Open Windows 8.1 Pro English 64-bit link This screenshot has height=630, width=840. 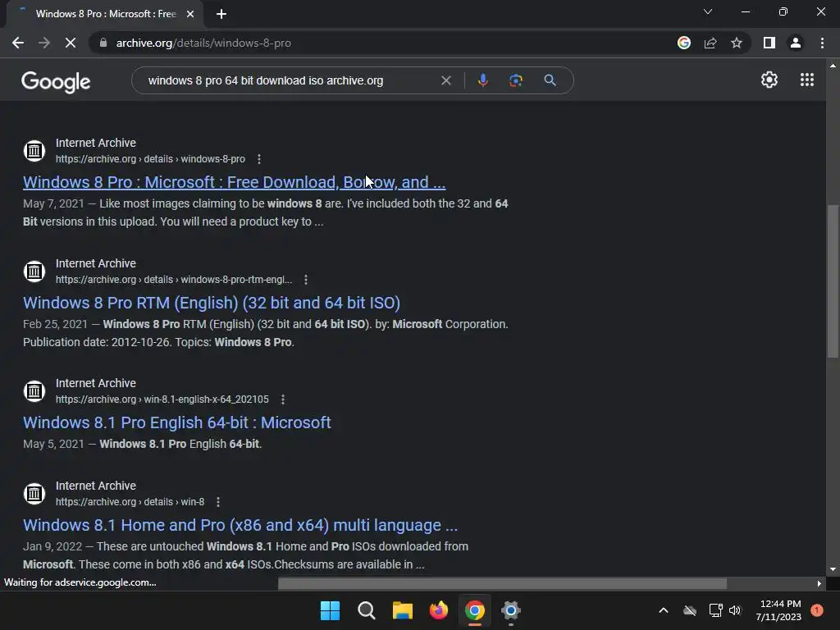point(177,422)
